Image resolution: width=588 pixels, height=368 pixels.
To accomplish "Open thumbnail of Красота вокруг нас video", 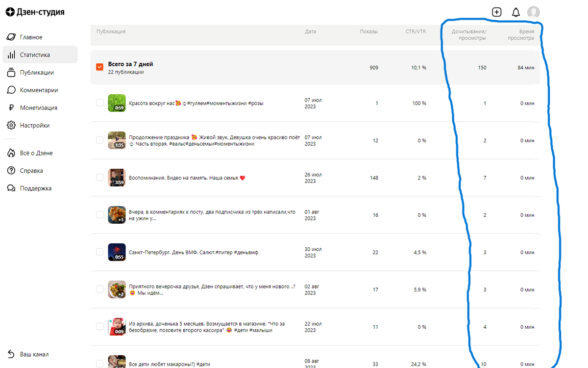I will (117, 103).
